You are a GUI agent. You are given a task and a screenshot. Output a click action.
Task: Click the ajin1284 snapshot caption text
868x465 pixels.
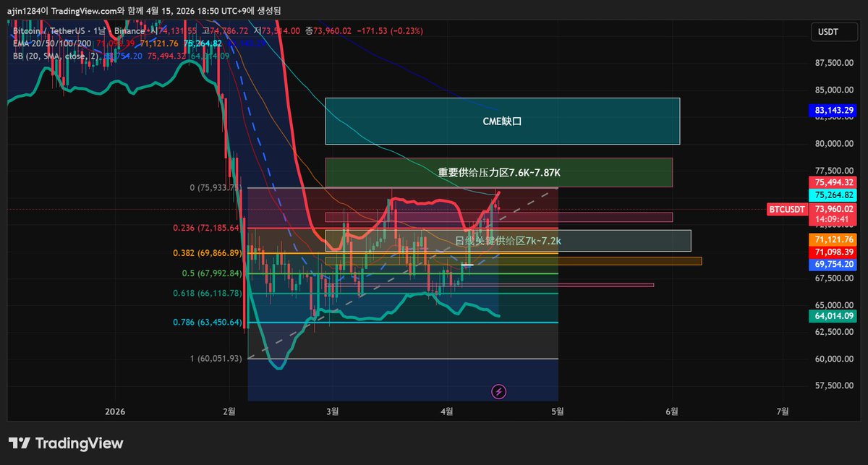click(x=145, y=10)
